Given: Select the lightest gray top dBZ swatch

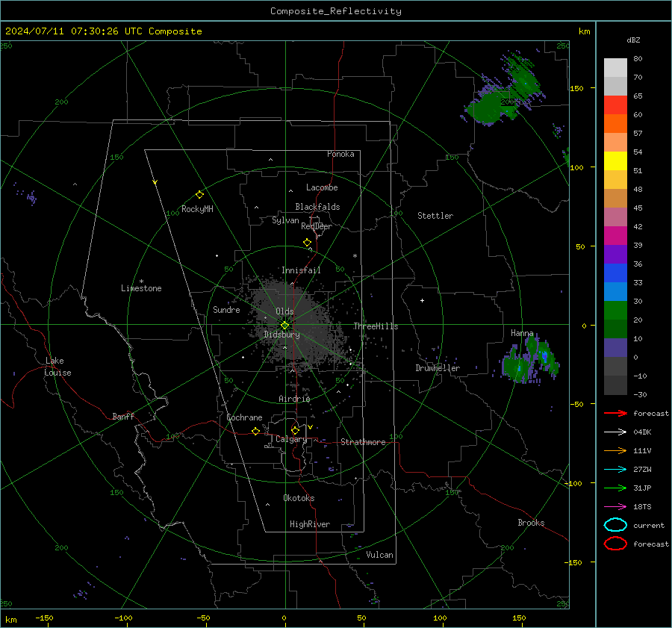Looking at the screenshot, I should point(615,67).
